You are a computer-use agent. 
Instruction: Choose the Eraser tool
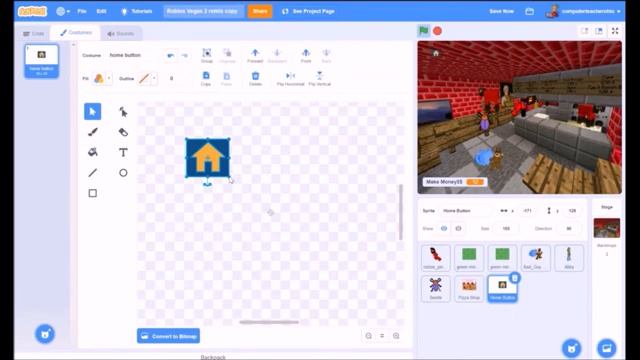[123, 132]
